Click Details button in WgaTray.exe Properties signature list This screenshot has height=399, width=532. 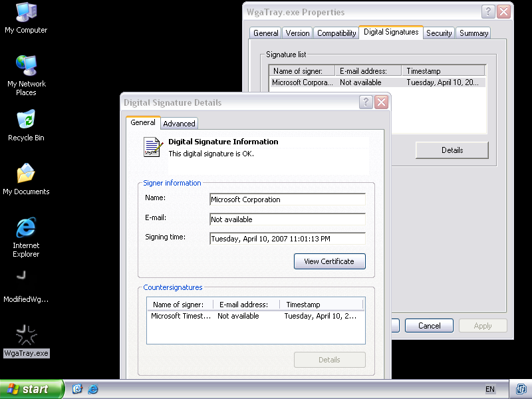click(452, 150)
